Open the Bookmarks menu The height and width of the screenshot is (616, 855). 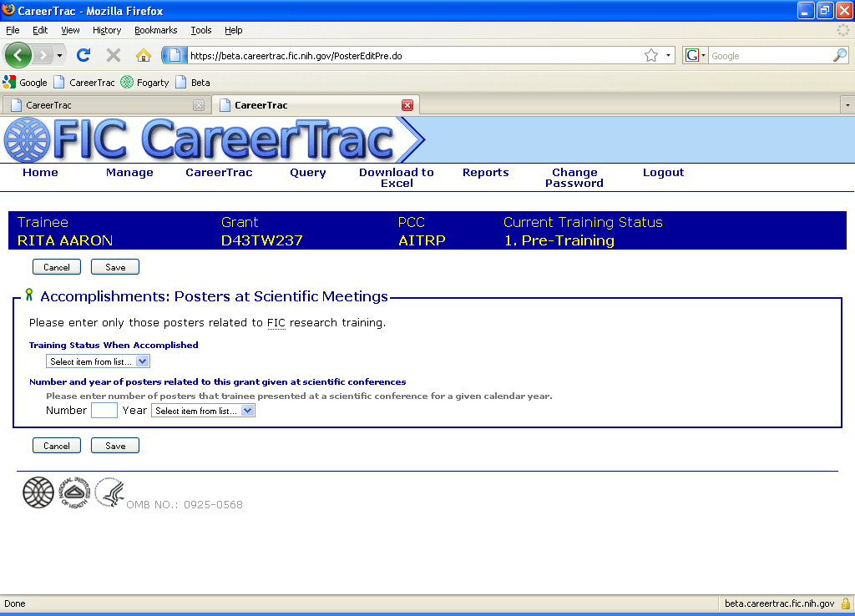(x=156, y=30)
